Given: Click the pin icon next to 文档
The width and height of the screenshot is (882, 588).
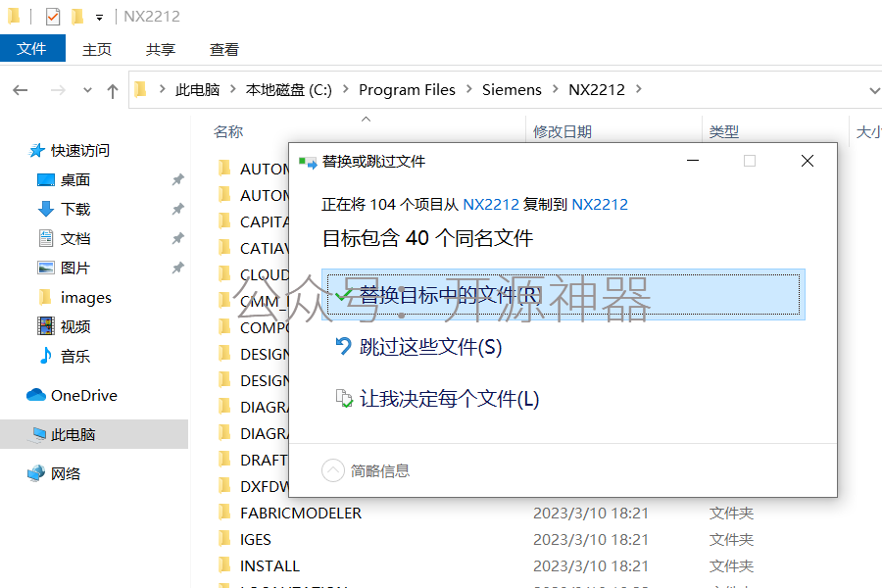Looking at the screenshot, I should (x=177, y=238).
